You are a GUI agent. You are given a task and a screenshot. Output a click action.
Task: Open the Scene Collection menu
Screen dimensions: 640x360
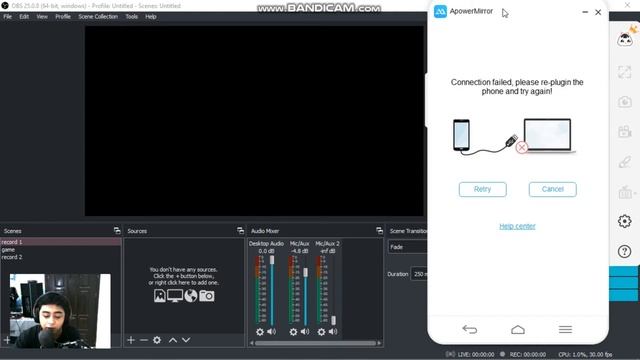[x=98, y=17]
